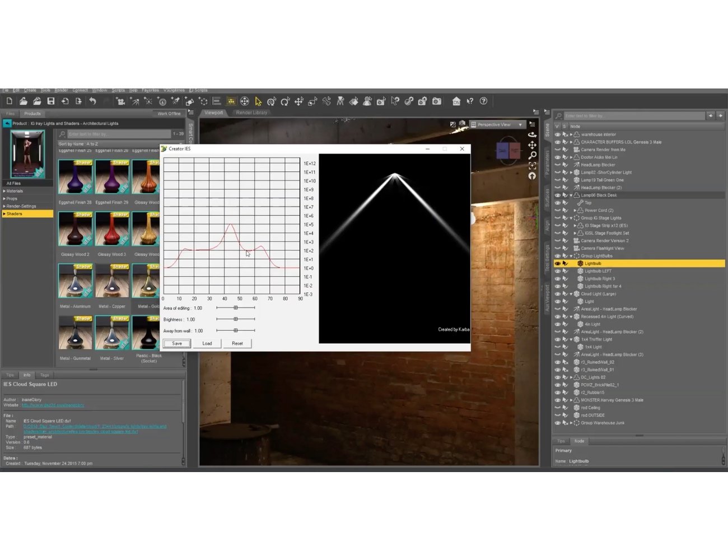
Task: Click the Undo arrow in the toolbar
Action: pyautogui.click(x=92, y=101)
